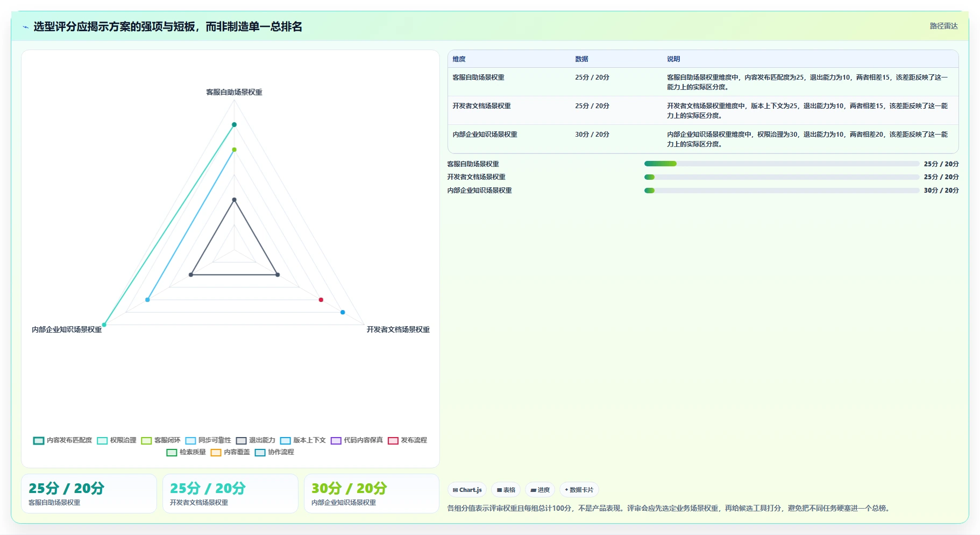Click progress label 开发者文档场景权重
This screenshot has height=535, width=980.
point(477,177)
